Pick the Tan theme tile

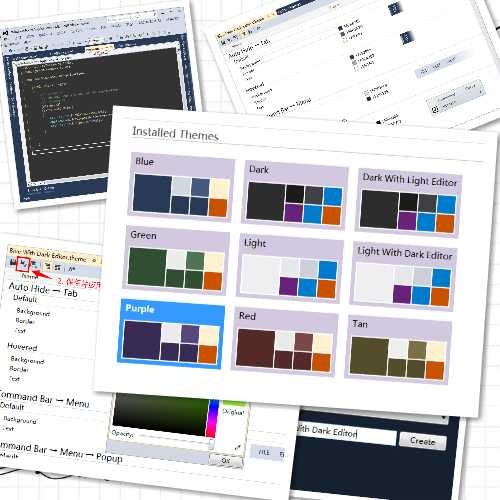tap(398, 350)
